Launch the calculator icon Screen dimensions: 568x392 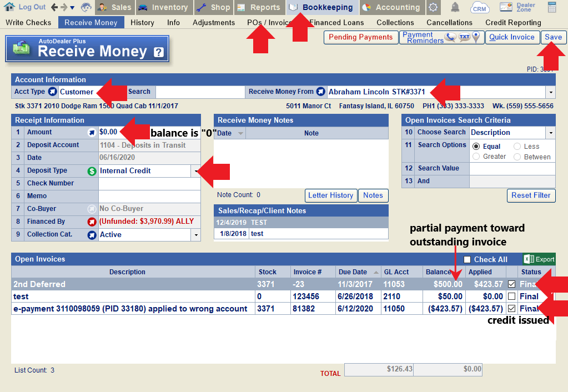(x=552, y=7)
